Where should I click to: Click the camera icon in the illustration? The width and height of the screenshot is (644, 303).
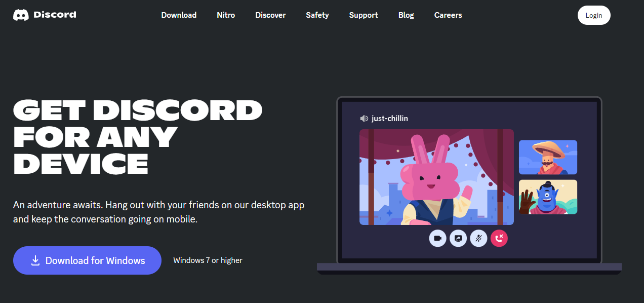(x=437, y=238)
